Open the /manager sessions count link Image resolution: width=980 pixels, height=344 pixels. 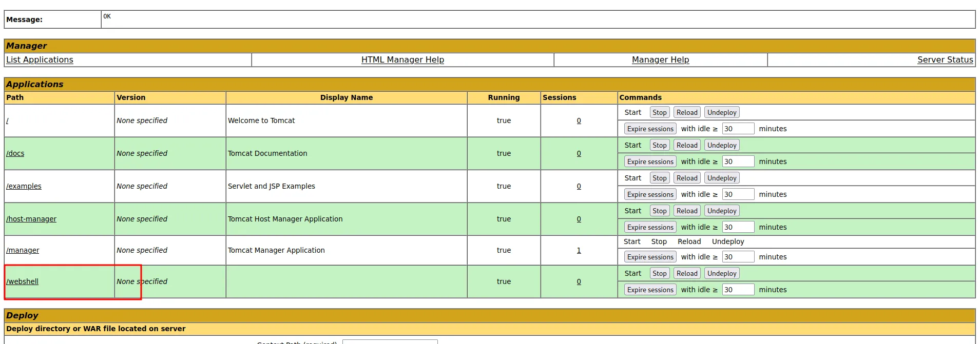click(x=579, y=251)
